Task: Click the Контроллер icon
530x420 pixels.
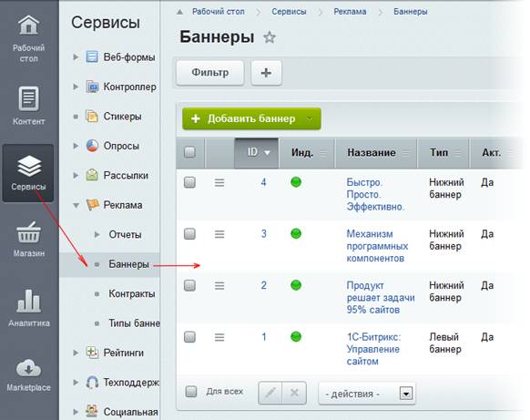Action: 92,87
